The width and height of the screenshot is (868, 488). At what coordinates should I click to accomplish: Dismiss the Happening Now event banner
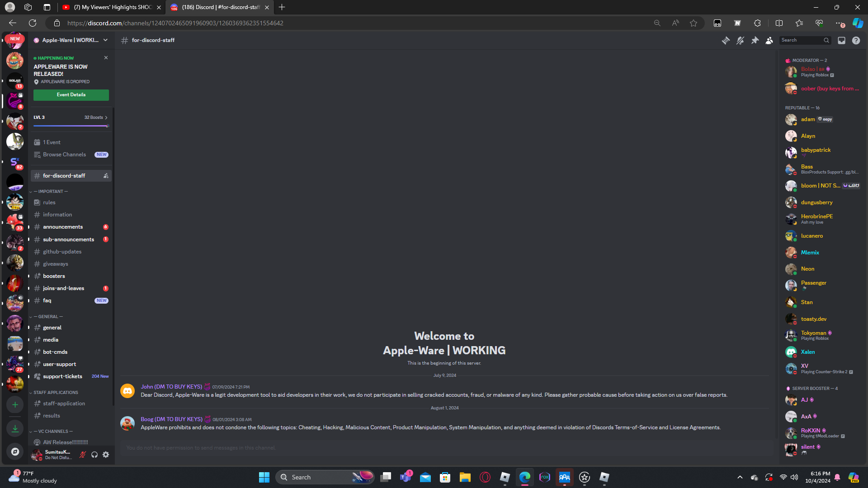tap(106, 58)
